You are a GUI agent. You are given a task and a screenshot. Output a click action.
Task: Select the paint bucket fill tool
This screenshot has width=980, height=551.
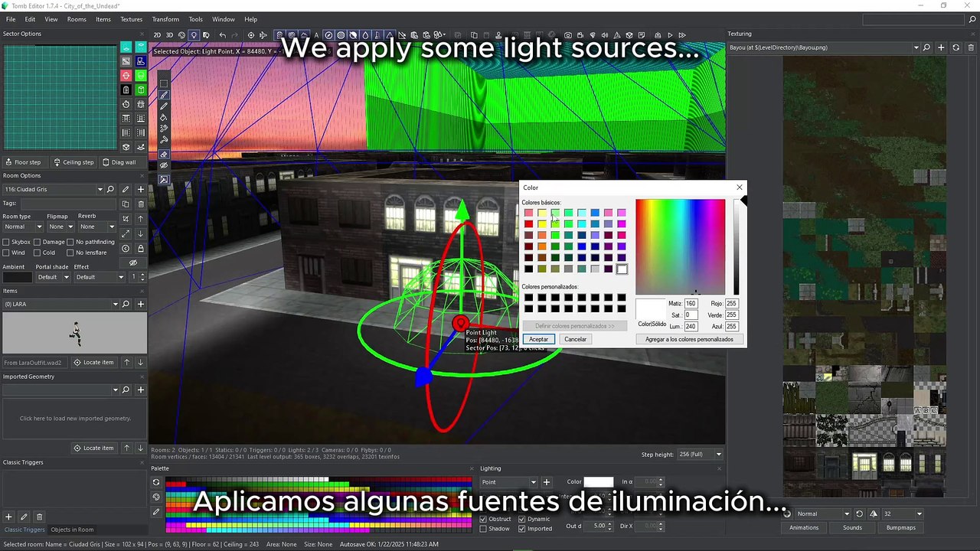[x=164, y=117]
